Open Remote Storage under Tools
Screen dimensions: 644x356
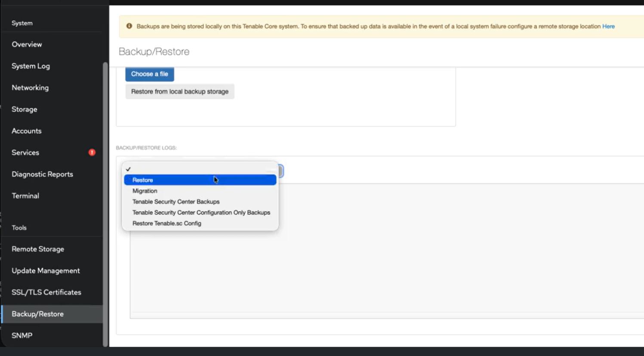pos(38,249)
